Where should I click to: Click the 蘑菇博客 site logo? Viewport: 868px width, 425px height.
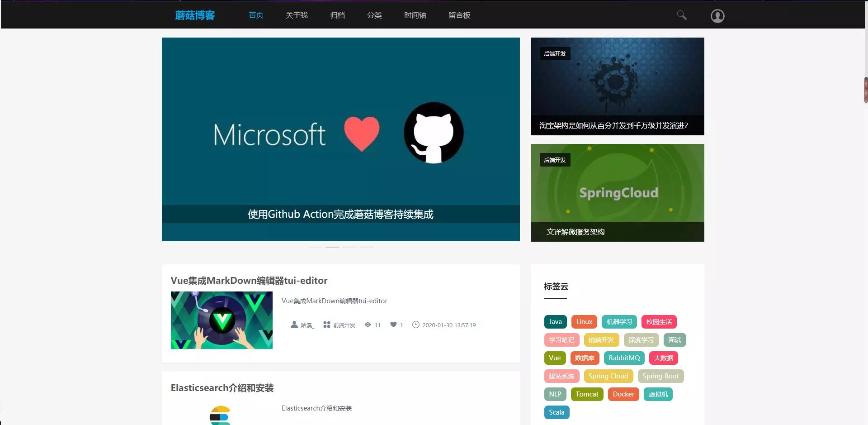tap(195, 15)
